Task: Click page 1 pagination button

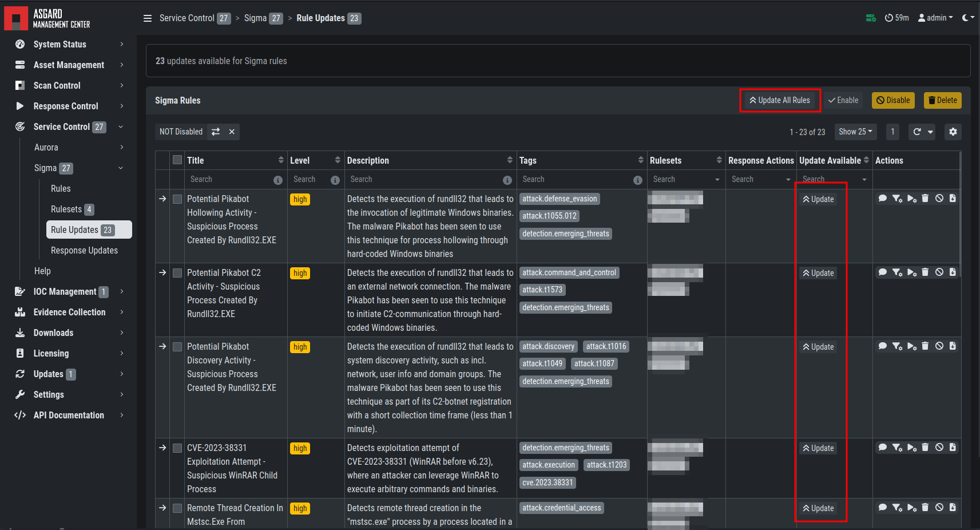Action: tap(892, 132)
